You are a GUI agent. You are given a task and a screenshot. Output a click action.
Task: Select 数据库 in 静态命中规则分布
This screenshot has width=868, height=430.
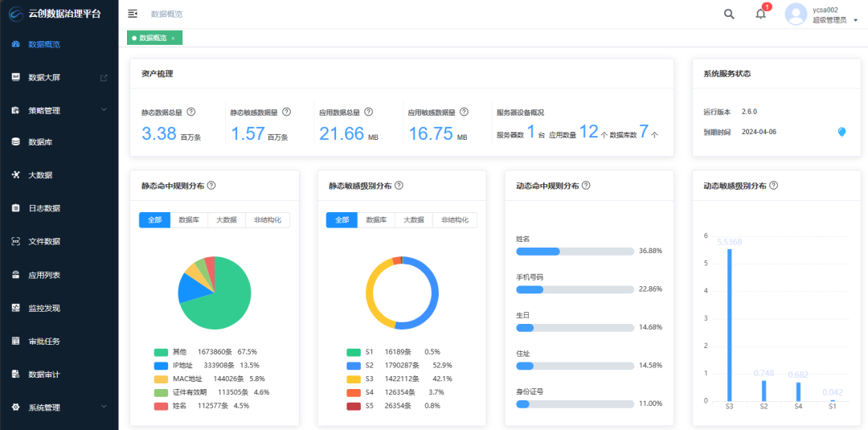coord(190,219)
